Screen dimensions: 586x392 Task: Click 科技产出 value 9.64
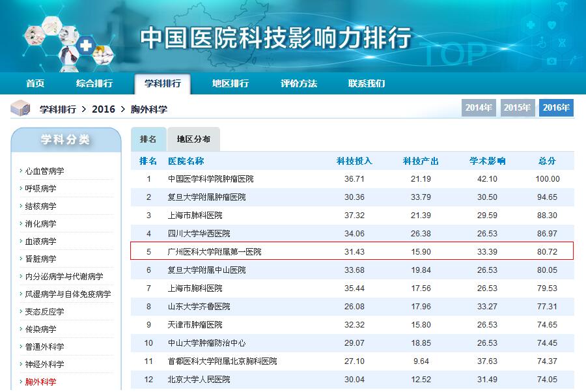421,361
